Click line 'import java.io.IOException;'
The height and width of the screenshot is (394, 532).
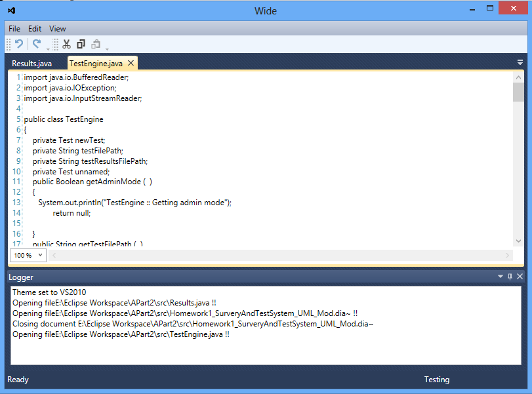[70, 88]
